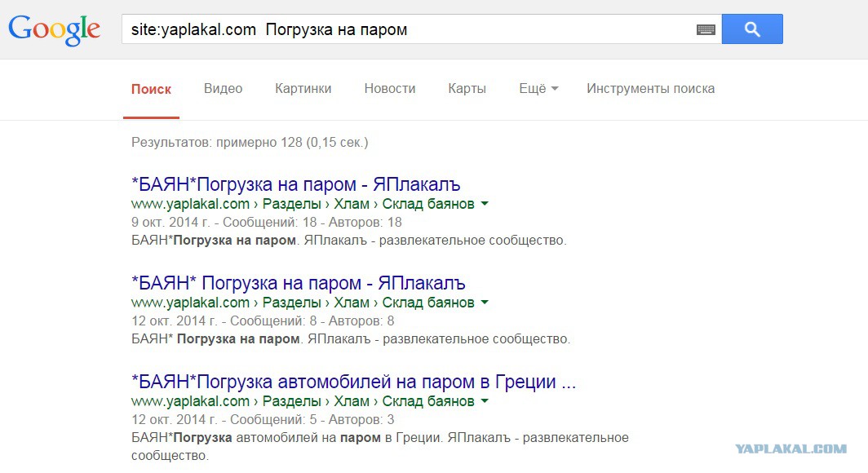Open second result dated 12 окт. 2014
Screen dimensions: 868x473
coord(298,283)
